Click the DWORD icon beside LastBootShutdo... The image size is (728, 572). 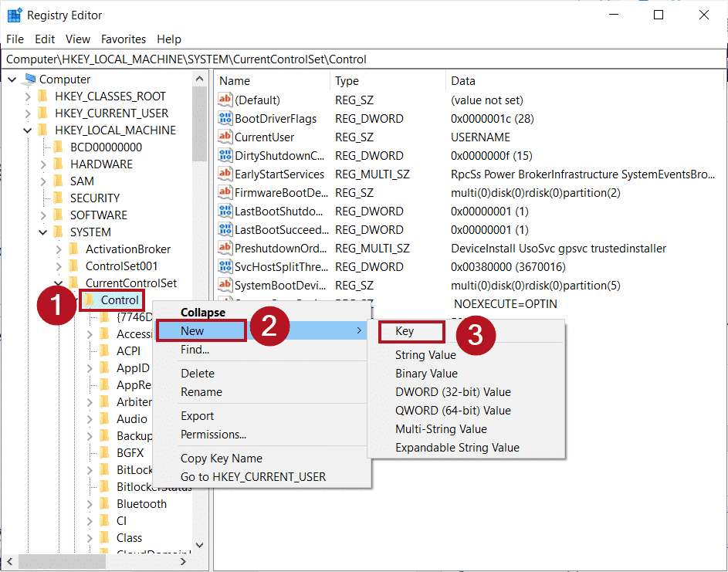click(225, 211)
